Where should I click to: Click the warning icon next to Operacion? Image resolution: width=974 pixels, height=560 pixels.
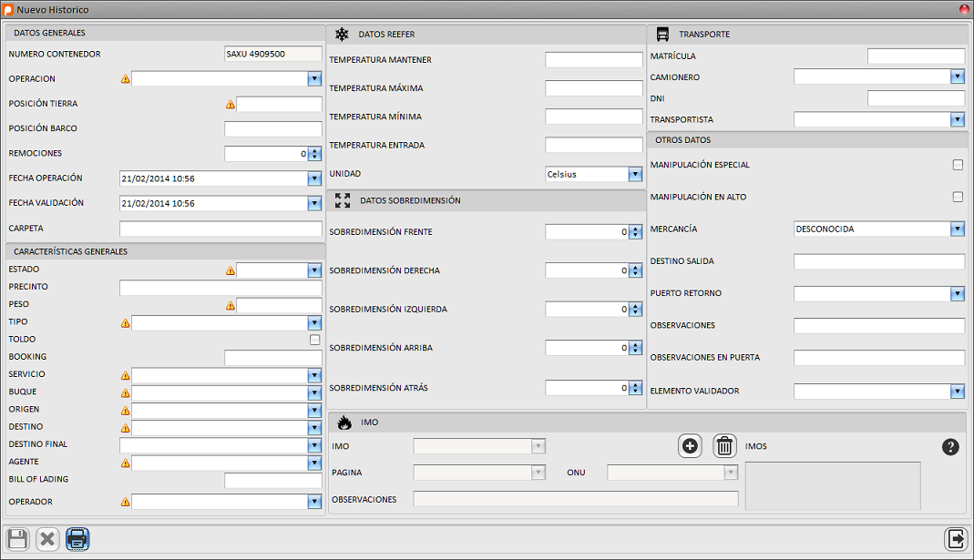(x=126, y=79)
